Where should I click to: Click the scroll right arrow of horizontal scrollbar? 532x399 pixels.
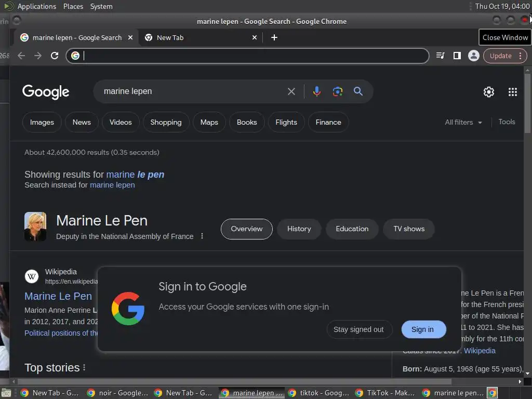[520, 381]
